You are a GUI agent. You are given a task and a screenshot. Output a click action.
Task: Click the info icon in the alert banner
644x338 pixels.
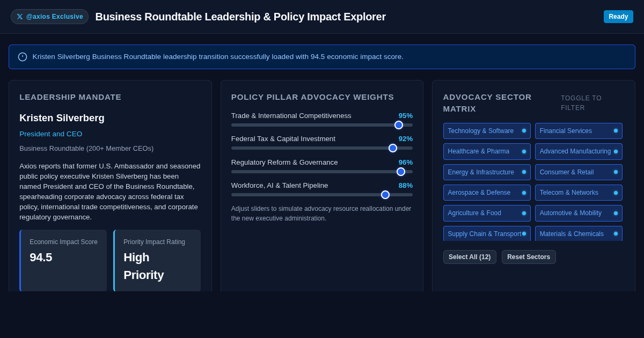click(23, 57)
